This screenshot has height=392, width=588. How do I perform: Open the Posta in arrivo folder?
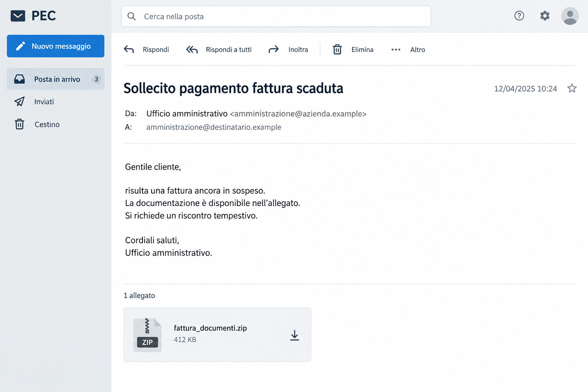pyautogui.click(x=56, y=79)
